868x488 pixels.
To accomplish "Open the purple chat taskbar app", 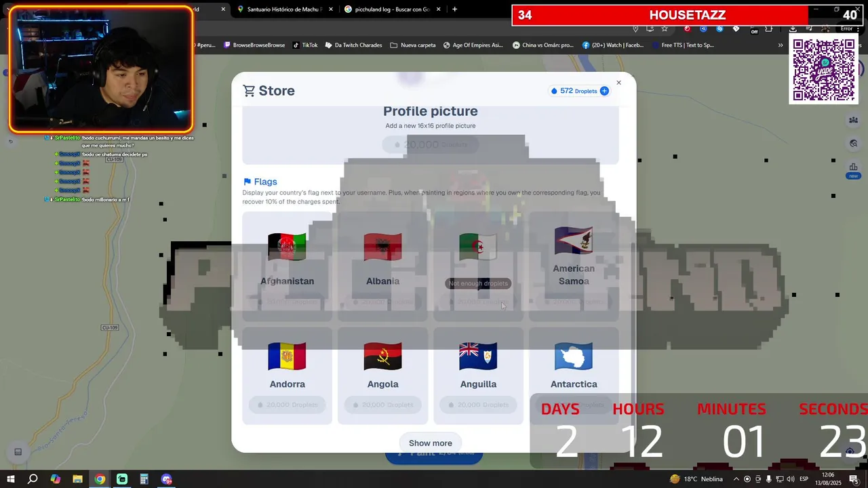I will coord(166,479).
